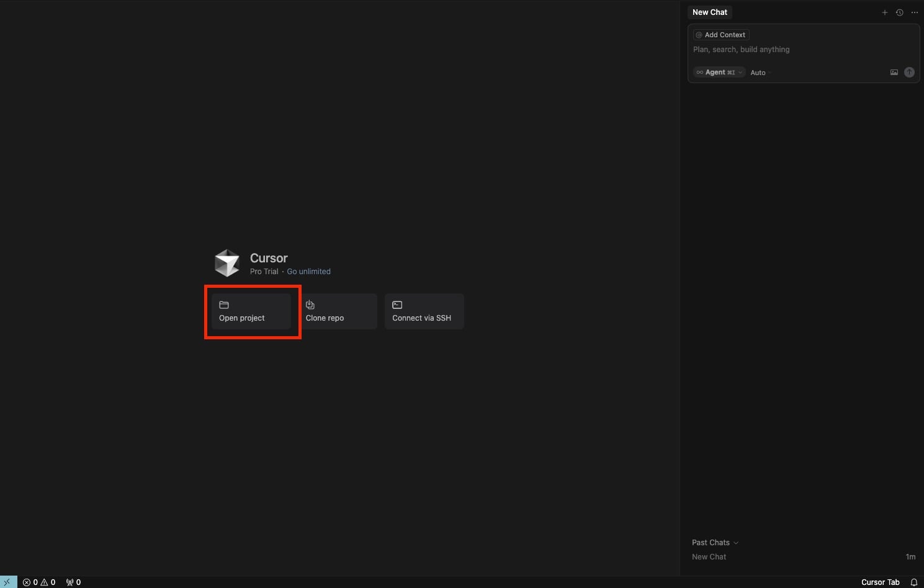Click Add Context in chat box
This screenshot has height=588, width=924.
[721, 35]
